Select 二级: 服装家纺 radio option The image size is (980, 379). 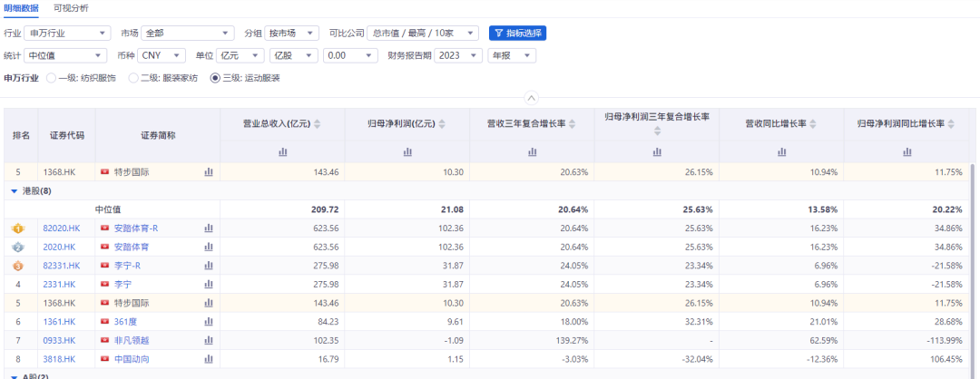[x=132, y=79]
